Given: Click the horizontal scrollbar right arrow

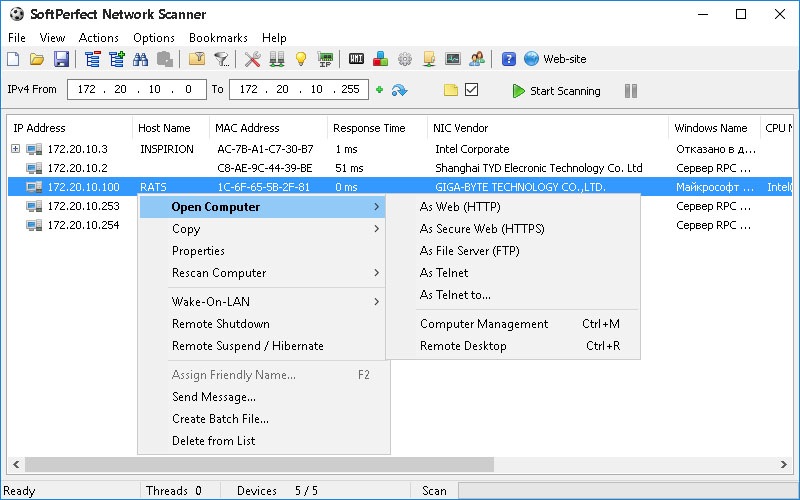Looking at the screenshot, I should [x=784, y=464].
